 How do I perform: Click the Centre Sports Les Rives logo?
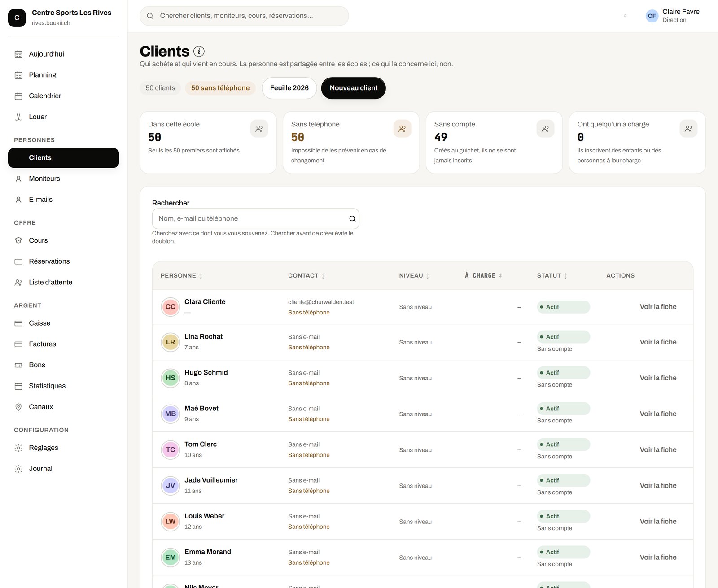click(x=17, y=18)
